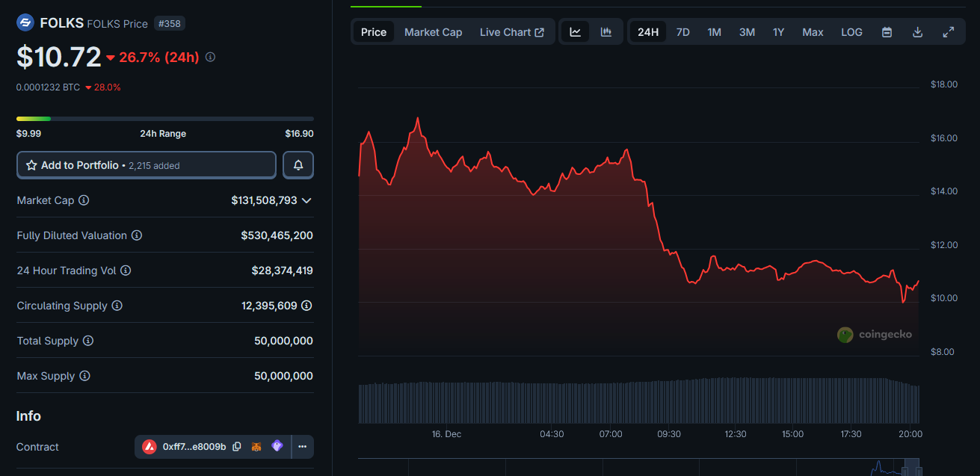Click the #358 rank badge
The height and width of the screenshot is (476, 980).
click(x=170, y=24)
